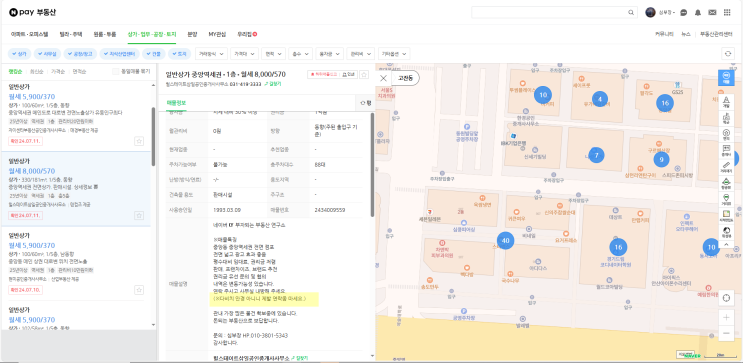Screen dimensions: 743x363
Task: Switch to 항공뷰 map view icon
Action: click(726, 183)
